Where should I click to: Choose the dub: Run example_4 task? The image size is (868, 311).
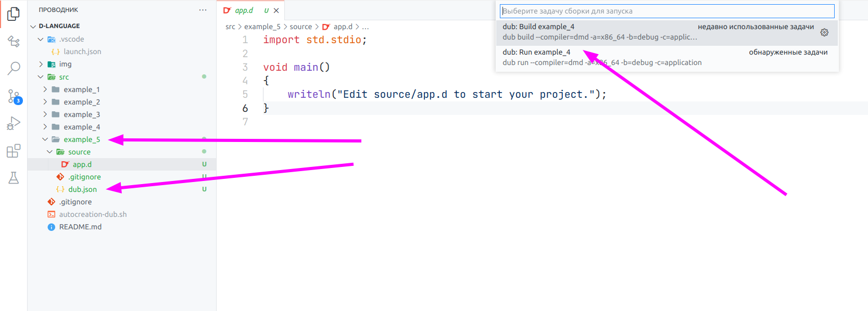pyautogui.click(x=666, y=58)
